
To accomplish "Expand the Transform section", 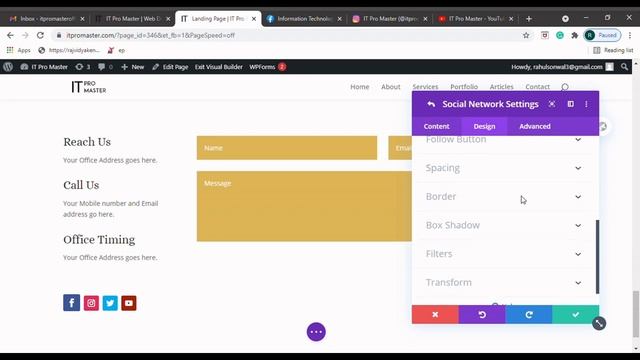I will pos(503,282).
